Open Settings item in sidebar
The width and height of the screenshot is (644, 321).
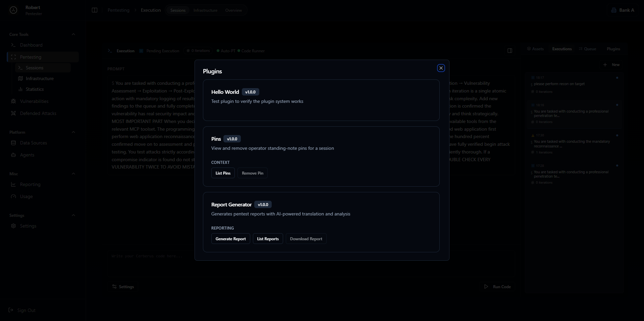click(43, 226)
